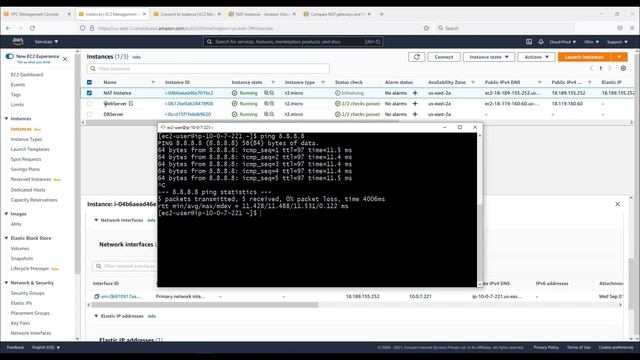The height and width of the screenshot is (360, 640).
Task: Close the instance details panel
Action: point(618,204)
